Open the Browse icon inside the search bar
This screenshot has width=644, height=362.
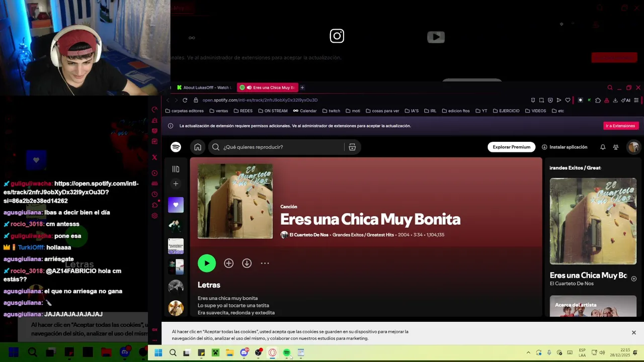tap(352, 147)
